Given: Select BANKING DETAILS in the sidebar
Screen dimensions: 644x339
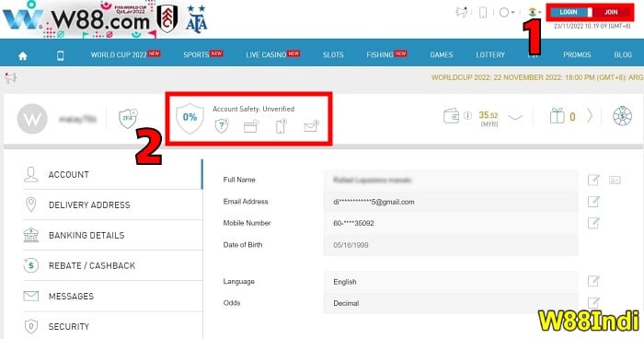Looking at the screenshot, I should coord(112,235).
